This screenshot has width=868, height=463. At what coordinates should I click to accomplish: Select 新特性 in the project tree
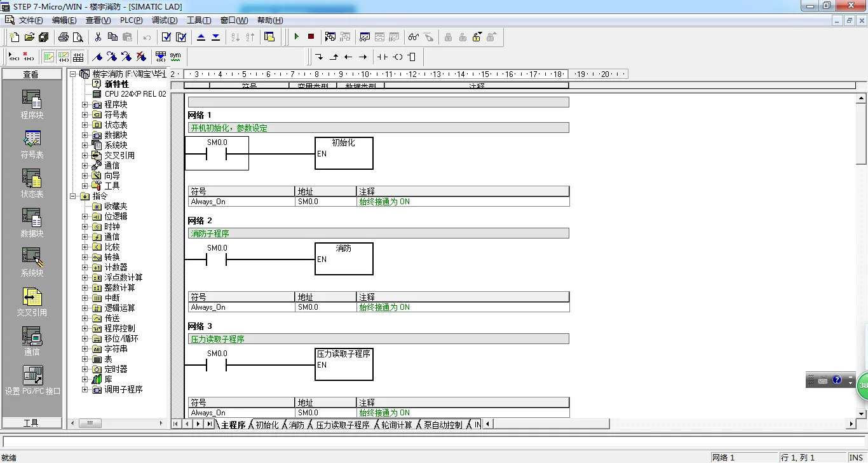point(117,84)
